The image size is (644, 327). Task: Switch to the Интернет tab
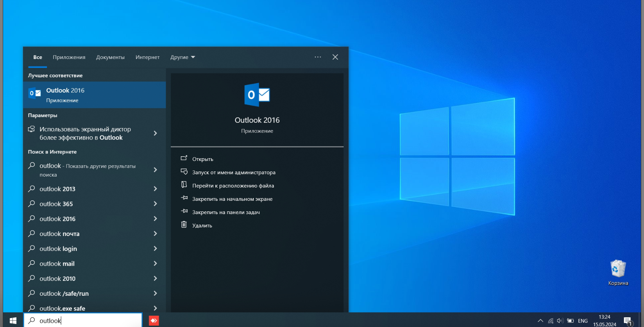[x=147, y=57]
